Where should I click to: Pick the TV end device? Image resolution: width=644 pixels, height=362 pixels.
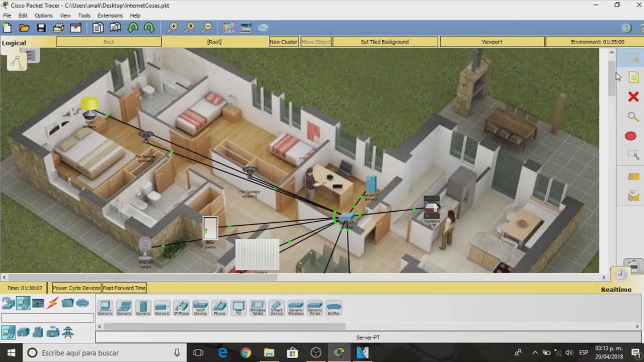point(238,308)
